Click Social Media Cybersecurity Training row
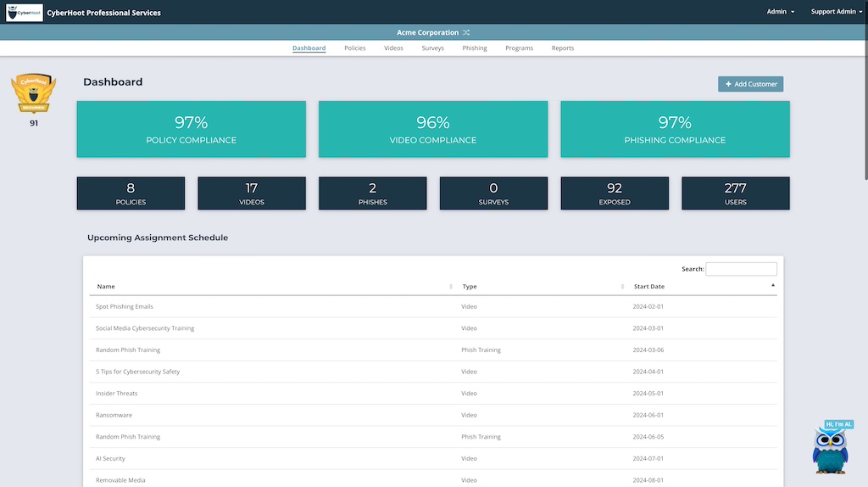Viewport: 868px width, 487px height. point(433,328)
